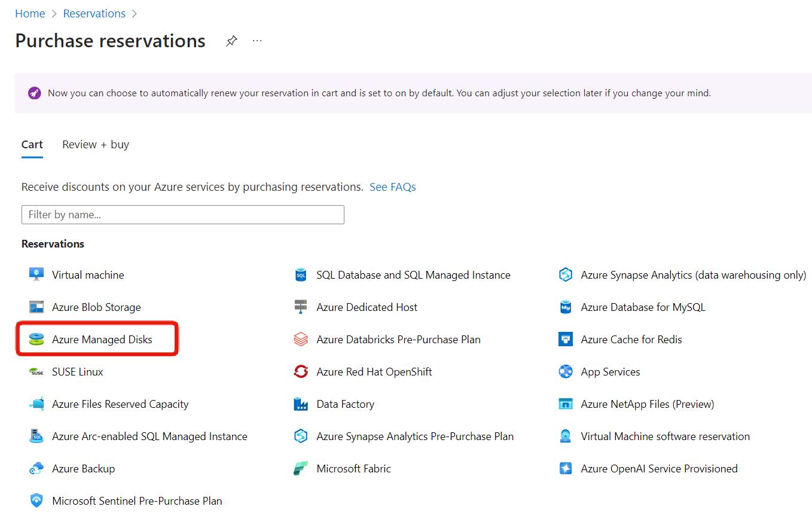Select Azure Blob Storage reservation
Screen dimensions: 812x522
pos(96,307)
